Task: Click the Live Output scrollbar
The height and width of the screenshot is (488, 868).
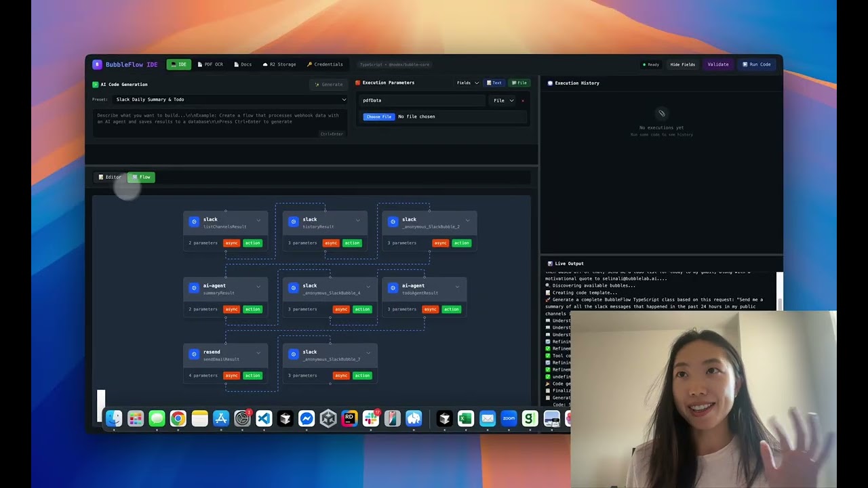Action: click(780, 290)
